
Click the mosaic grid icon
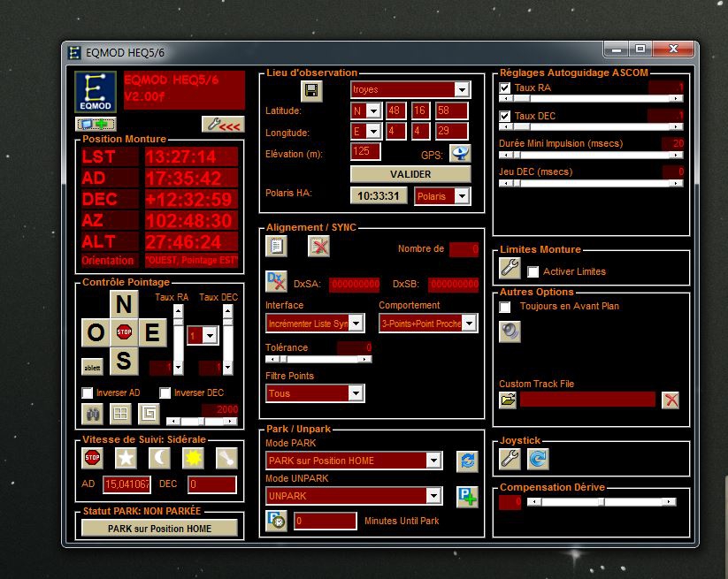coord(120,414)
